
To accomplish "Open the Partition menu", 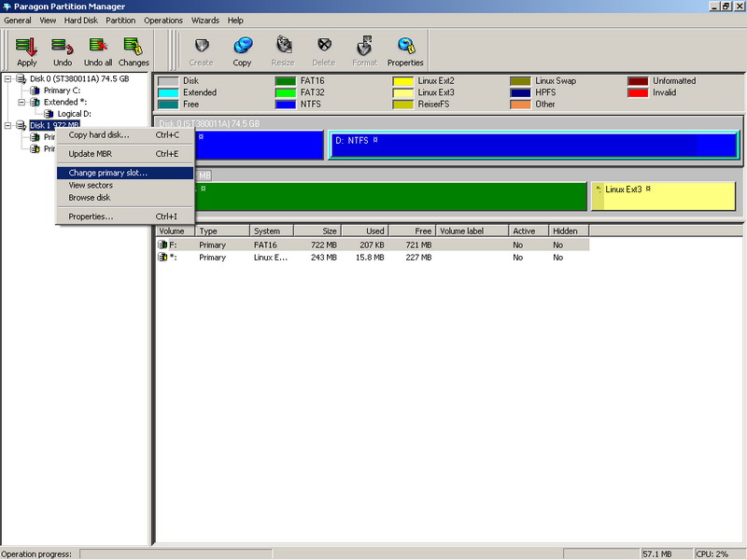I will point(120,21).
